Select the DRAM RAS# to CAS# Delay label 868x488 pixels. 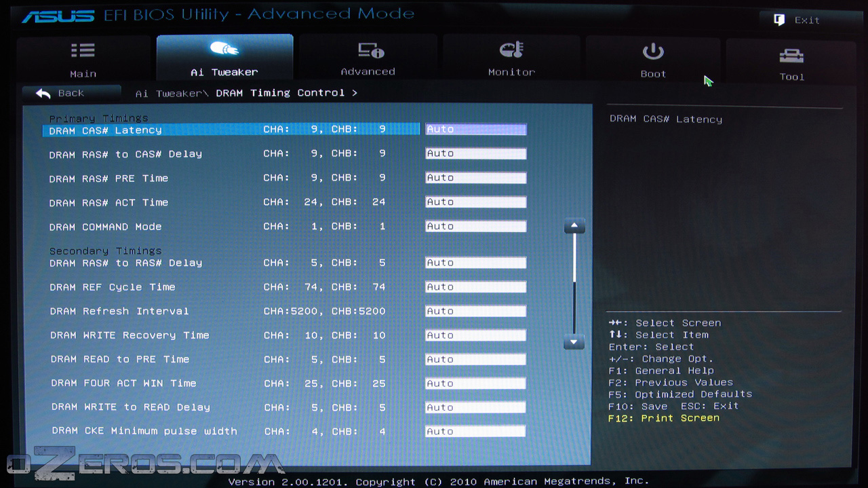click(125, 154)
